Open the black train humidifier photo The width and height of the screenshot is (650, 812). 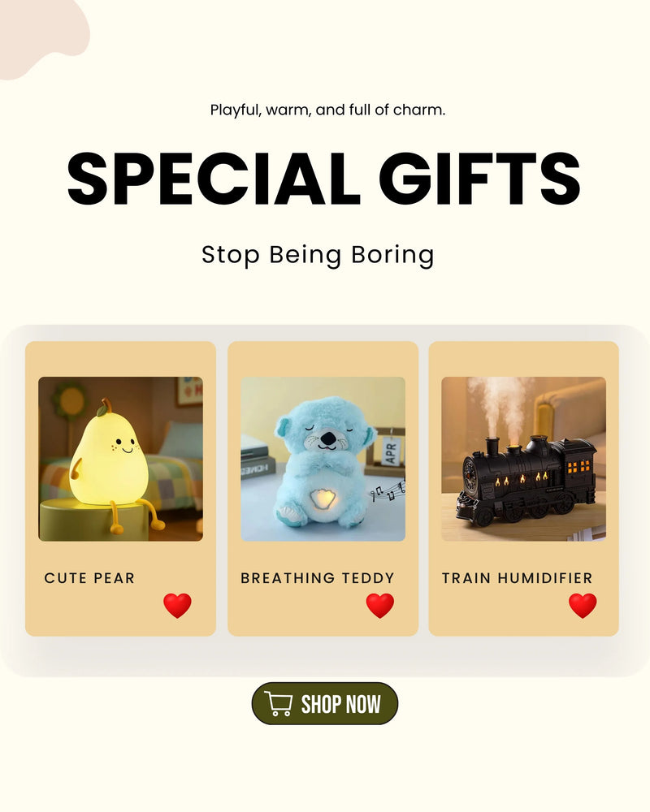(x=523, y=459)
